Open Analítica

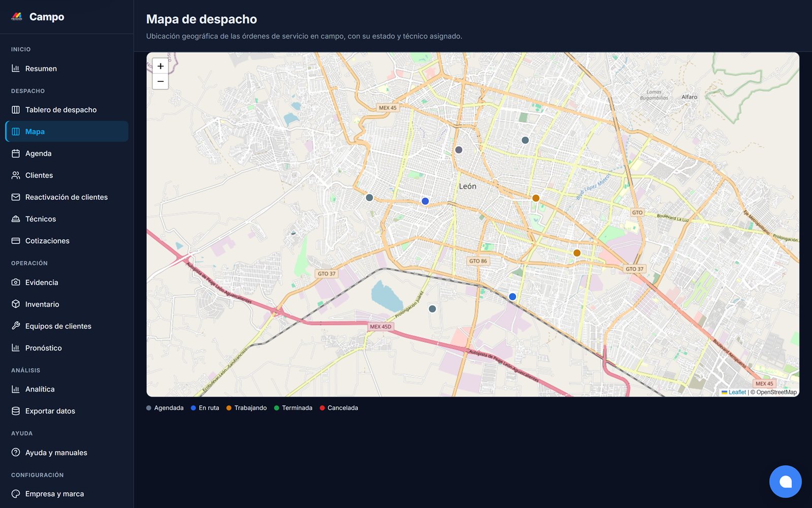coord(66,389)
